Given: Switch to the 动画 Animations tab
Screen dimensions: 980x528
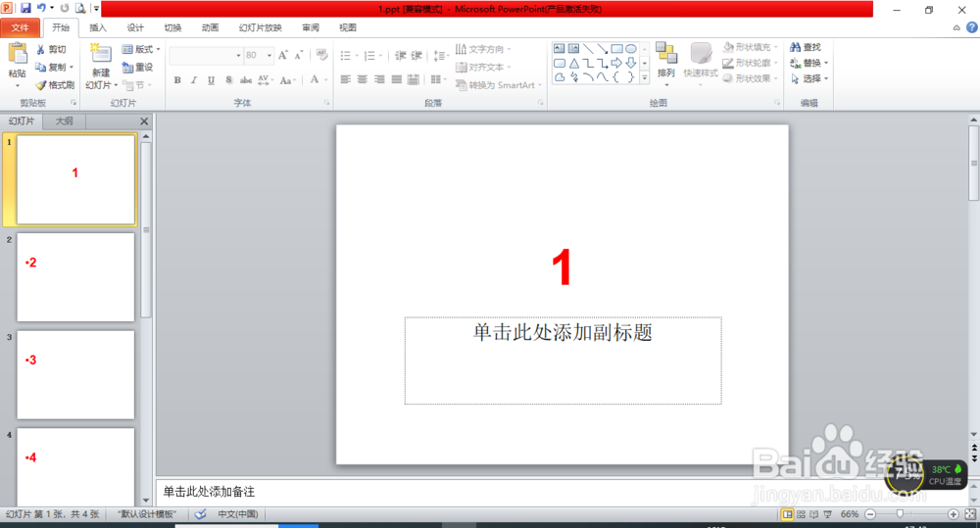Looking at the screenshot, I should (x=211, y=27).
